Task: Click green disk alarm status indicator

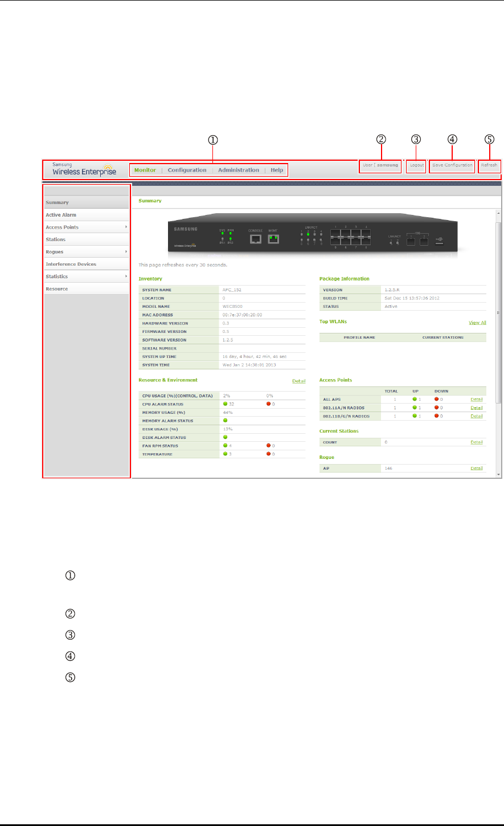Action: tap(226, 437)
